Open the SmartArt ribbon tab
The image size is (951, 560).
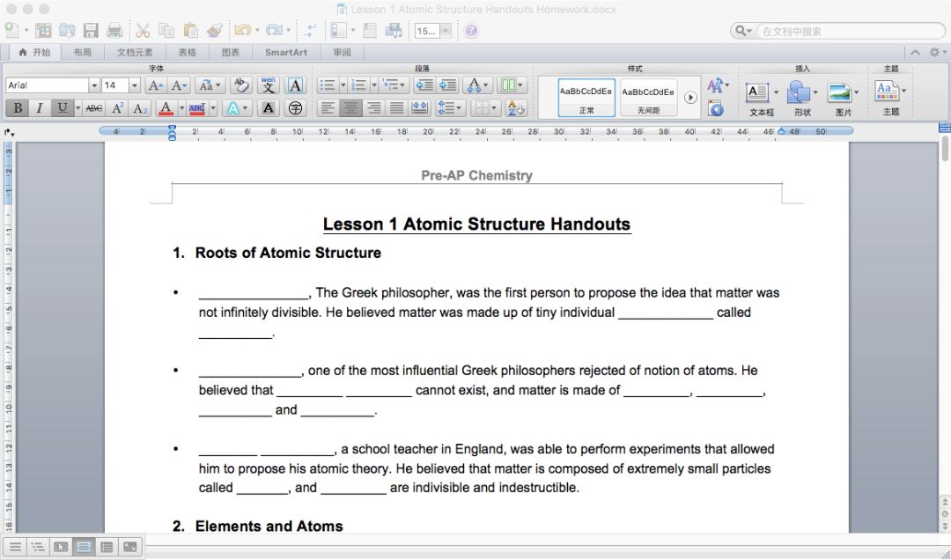[x=286, y=52]
